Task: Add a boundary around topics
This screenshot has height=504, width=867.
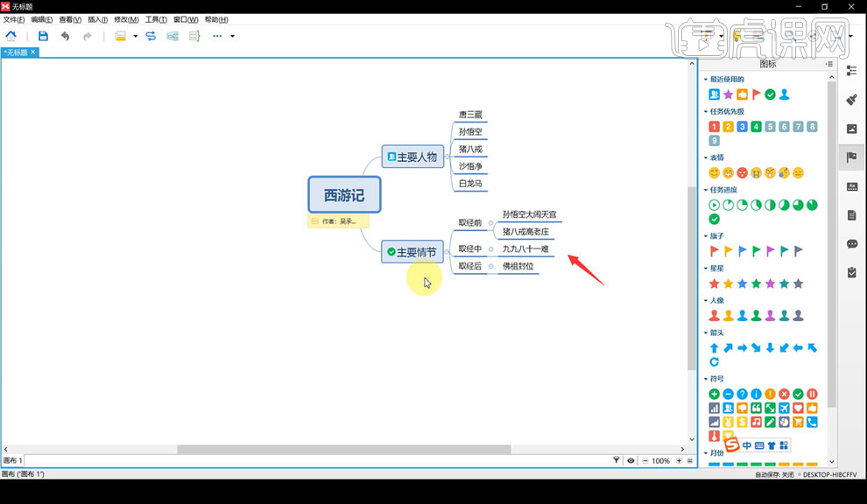Action: click(173, 36)
